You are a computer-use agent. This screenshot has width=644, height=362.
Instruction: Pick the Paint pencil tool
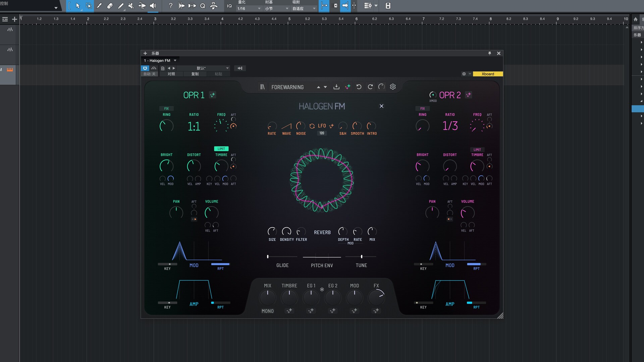pyautogui.click(x=121, y=6)
